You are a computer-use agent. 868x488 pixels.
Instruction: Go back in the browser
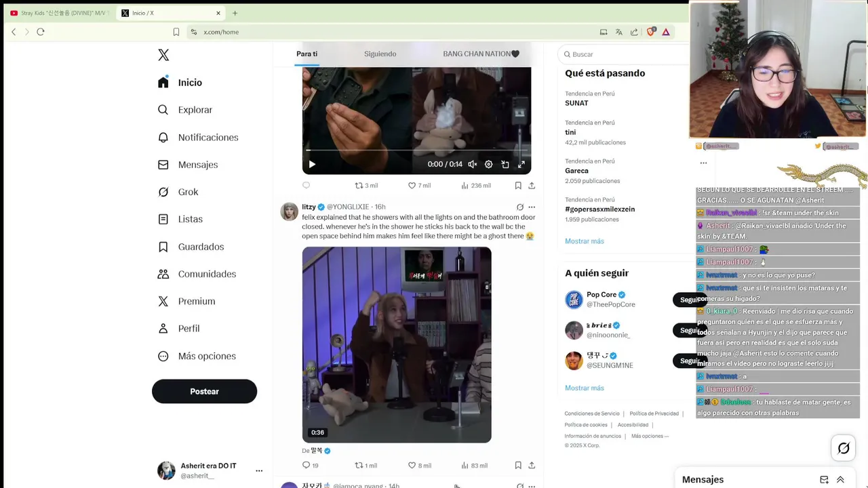[x=14, y=32]
